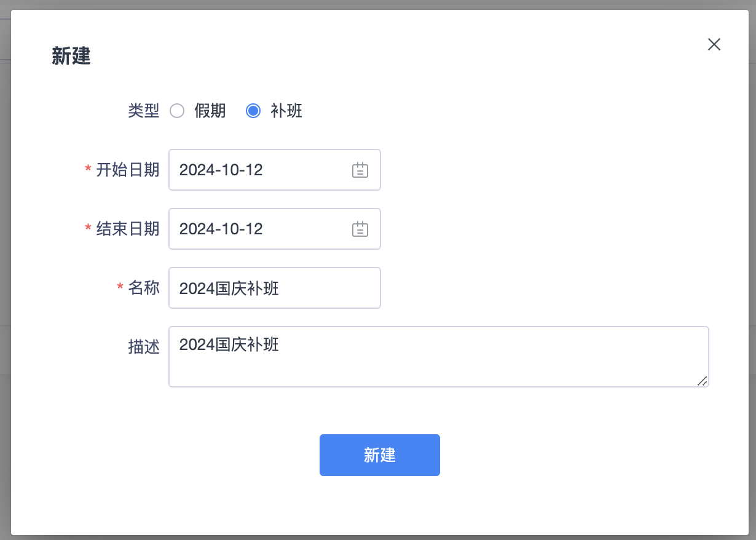Focus the 名称 input field
Image resolution: width=756 pixels, height=540 pixels.
274,288
